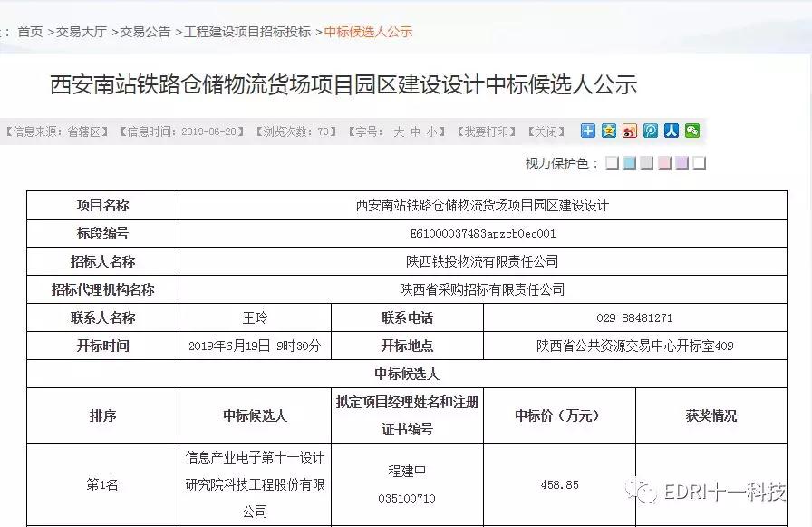The width and height of the screenshot is (812, 527).
Task: Open 工程建设项目招标投标 breadcrumb link
Action: coord(247,32)
